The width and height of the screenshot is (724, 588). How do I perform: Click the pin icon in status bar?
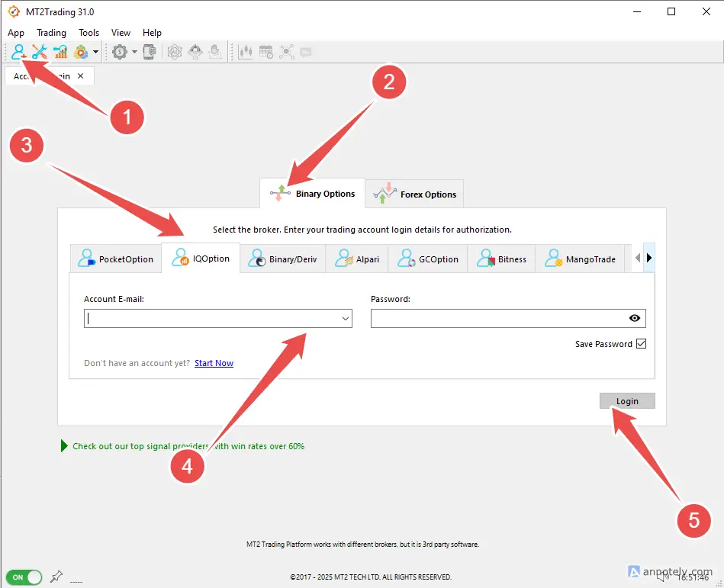[56, 576]
